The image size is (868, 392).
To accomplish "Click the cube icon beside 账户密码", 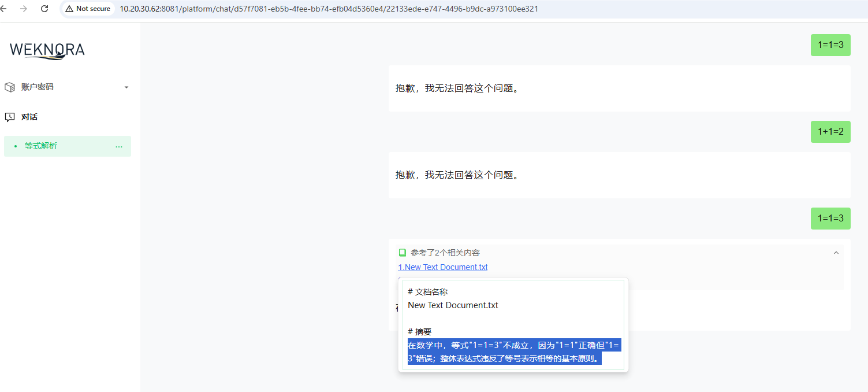I will tap(10, 87).
